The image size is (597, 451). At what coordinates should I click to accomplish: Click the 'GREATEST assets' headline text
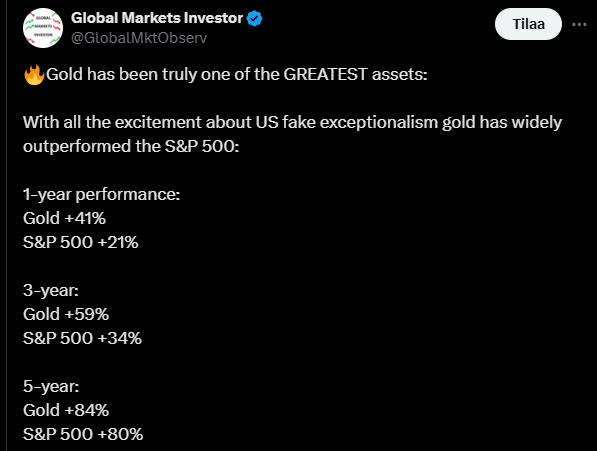click(x=355, y=74)
